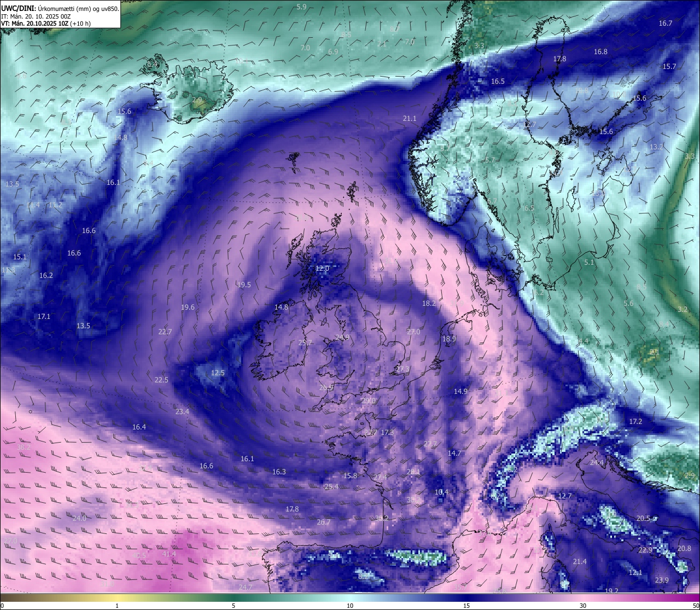Click the 17.1 value label
This screenshot has height=610, width=700.
[44, 316]
